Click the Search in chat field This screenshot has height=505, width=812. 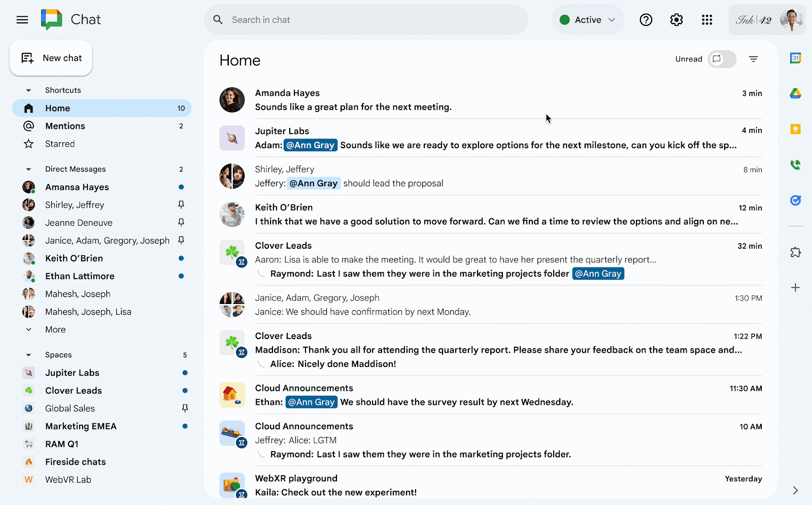tap(365, 20)
